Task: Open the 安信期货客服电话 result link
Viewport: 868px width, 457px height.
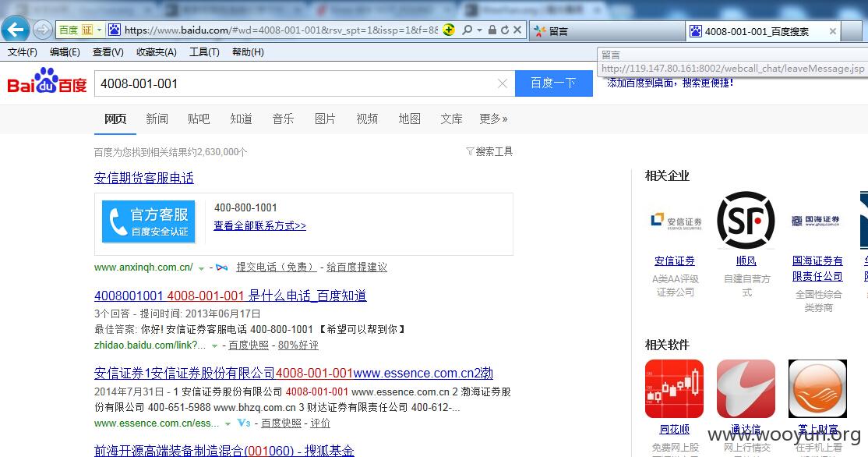Action: pos(144,178)
